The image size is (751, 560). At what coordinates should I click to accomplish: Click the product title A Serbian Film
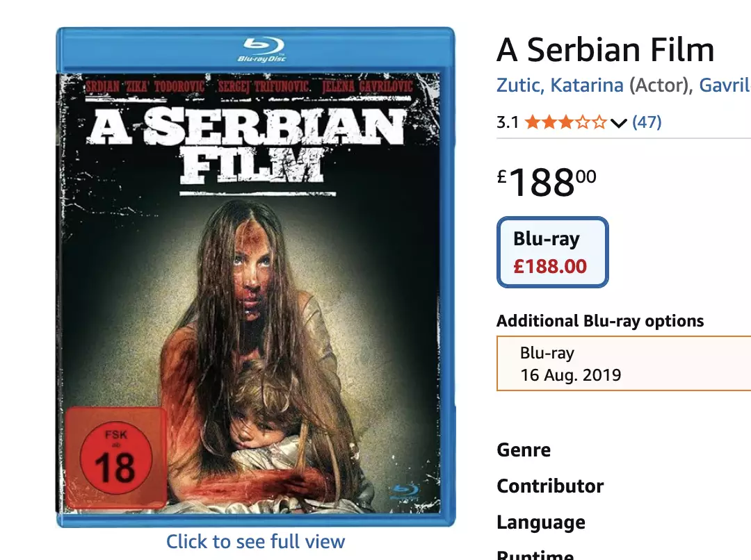(604, 49)
